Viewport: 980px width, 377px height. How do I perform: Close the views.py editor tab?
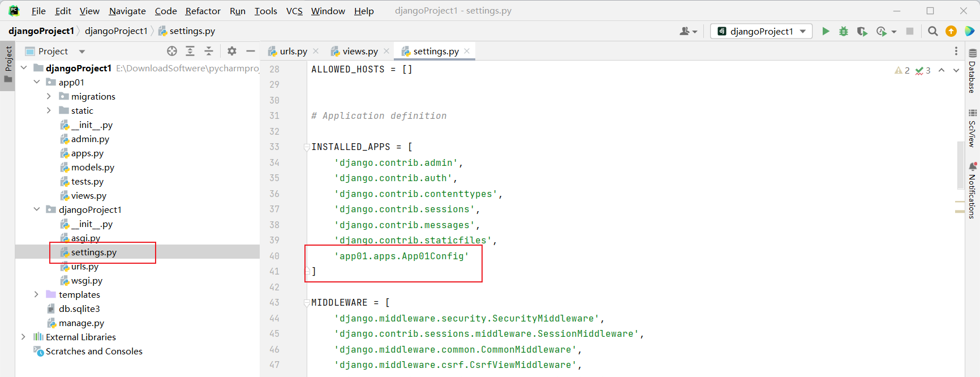[386, 51]
